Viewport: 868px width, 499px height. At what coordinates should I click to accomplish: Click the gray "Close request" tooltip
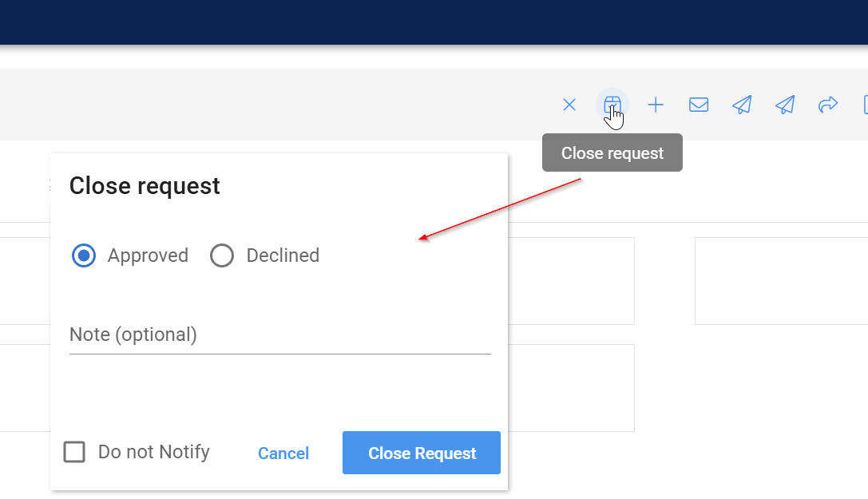point(612,152)
